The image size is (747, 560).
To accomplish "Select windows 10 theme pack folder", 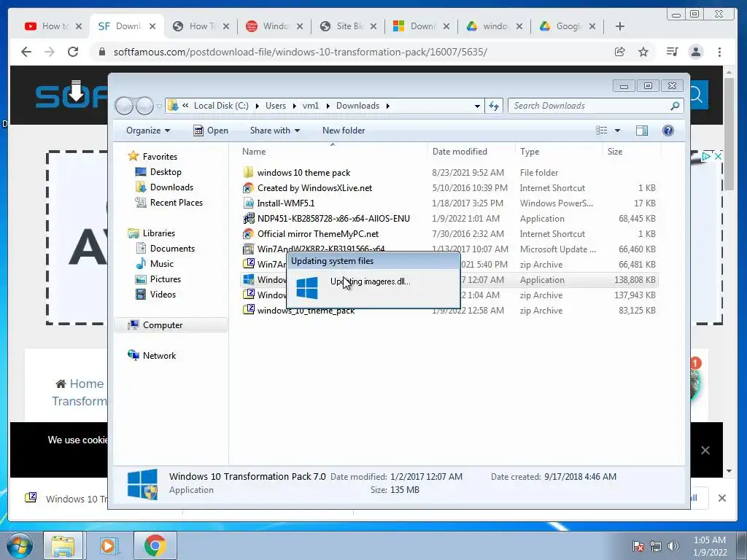I will (303, 172).
